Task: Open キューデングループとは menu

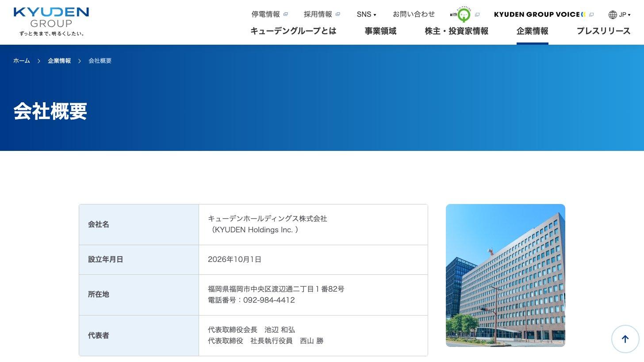Action: pos(293,31)
